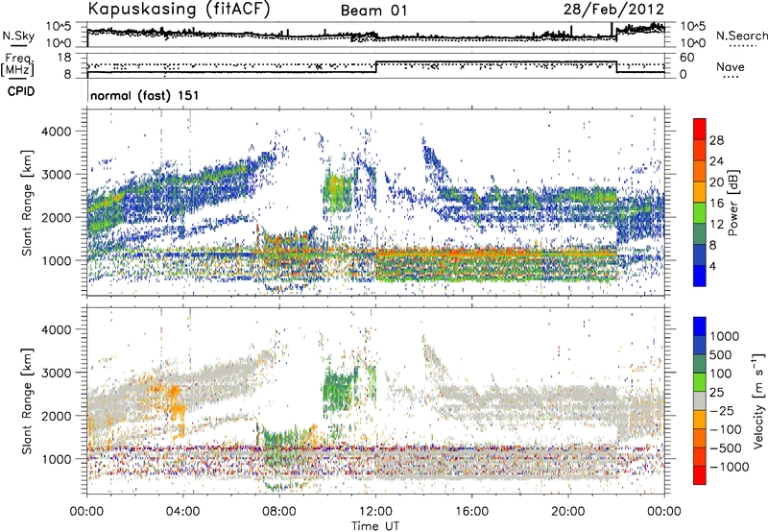
Task: Click the 'Power [dB]' color bar label
Action: pos(732,203)
